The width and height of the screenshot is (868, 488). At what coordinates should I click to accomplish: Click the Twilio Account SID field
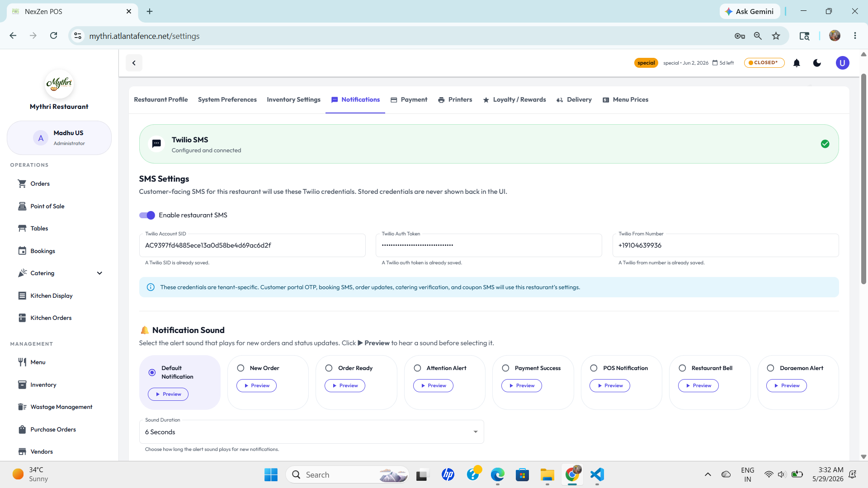252,245
